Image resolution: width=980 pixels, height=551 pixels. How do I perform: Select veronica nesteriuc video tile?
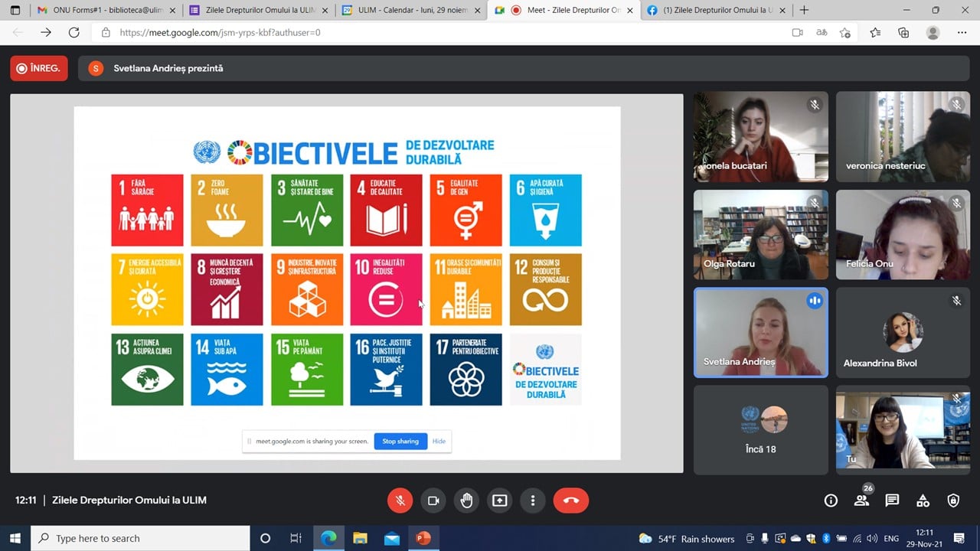[x=903, y=136]
